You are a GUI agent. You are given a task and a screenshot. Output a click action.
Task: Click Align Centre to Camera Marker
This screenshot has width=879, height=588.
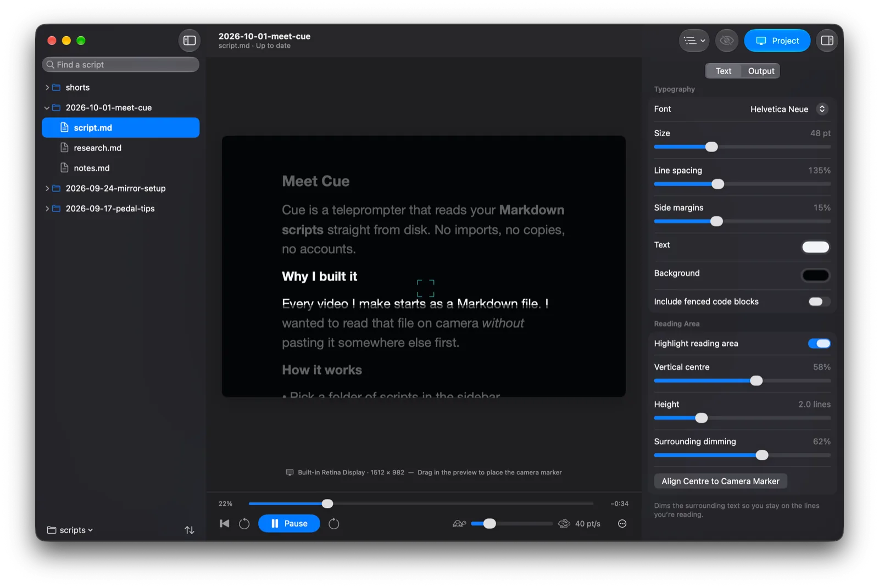click(720, 481)
